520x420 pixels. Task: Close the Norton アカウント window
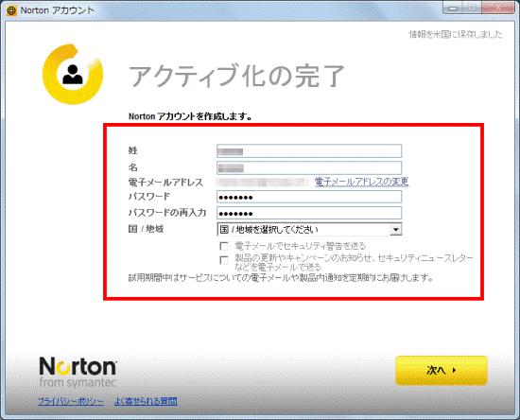coord(497,9)
